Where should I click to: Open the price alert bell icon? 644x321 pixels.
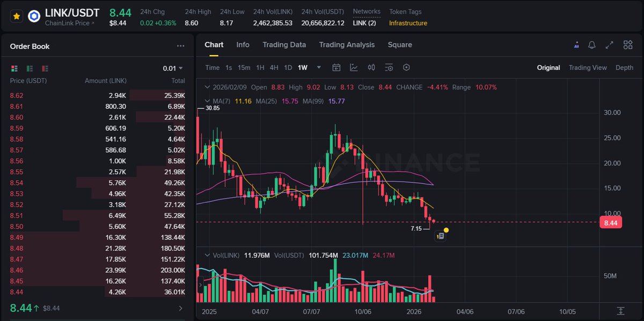coord(592,46)
